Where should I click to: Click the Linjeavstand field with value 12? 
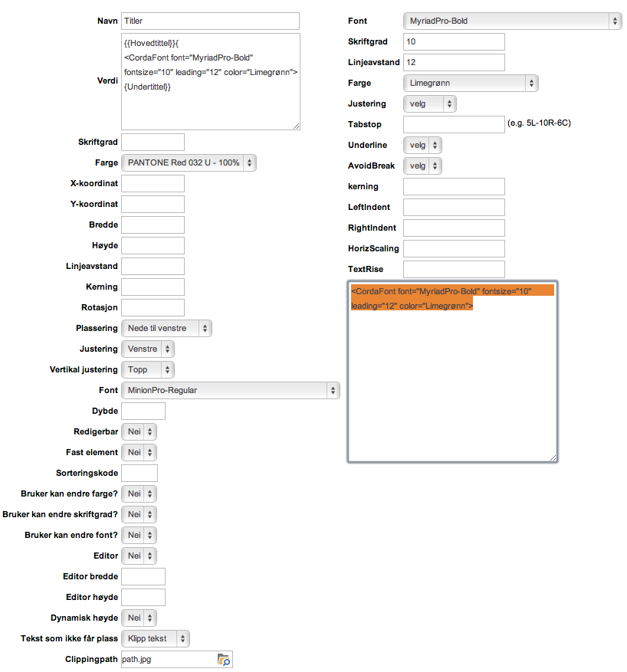[453, 62]
